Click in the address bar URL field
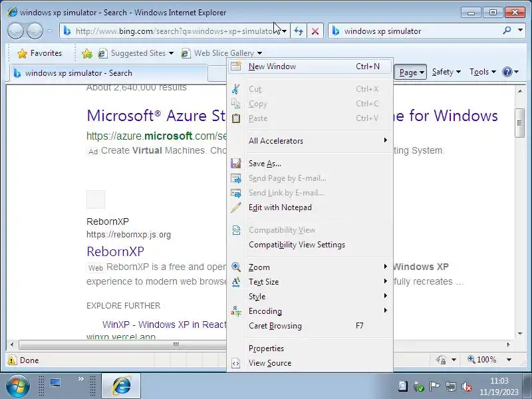The image size is (532, 399). 175,31
